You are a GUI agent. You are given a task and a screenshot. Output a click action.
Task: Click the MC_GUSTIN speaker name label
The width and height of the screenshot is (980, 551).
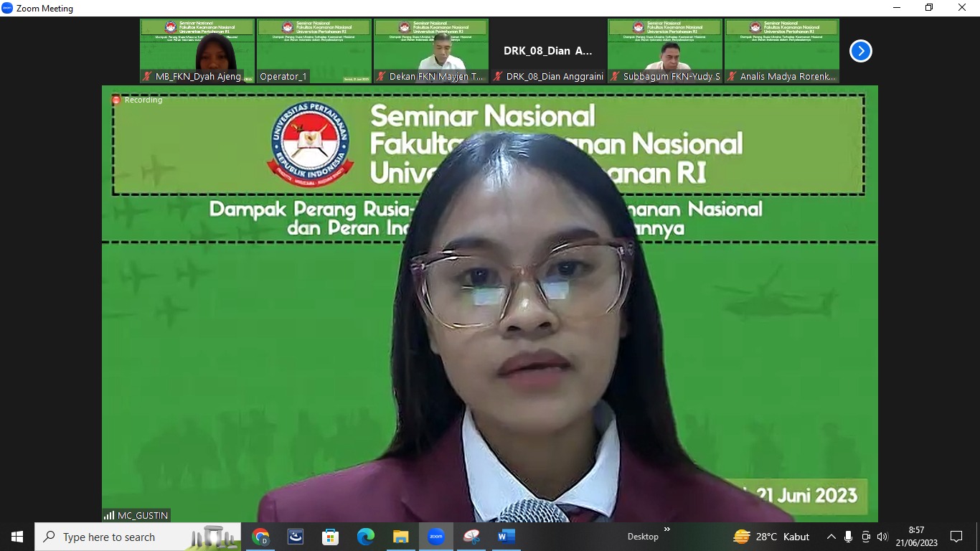(143, 515)
